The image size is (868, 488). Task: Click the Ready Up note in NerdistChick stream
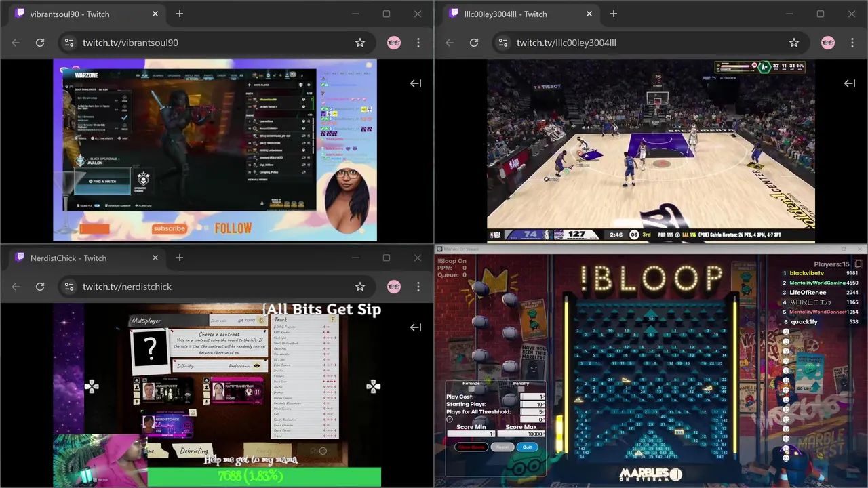[x=267, y=451]
